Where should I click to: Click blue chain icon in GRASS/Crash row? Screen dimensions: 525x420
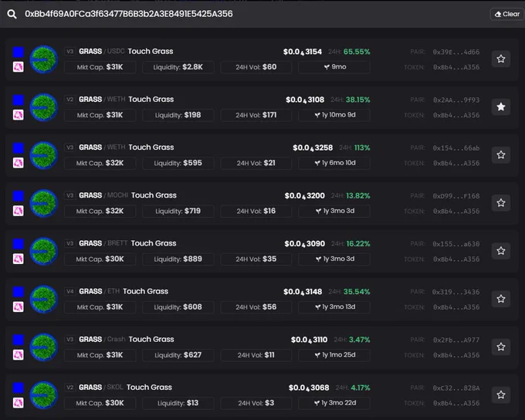tap(18, 340)
